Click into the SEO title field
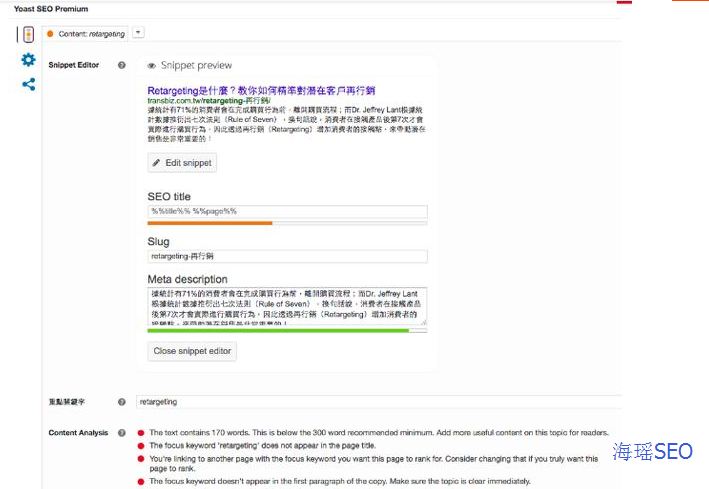Screen dimensions: 709x489 tap(287, 211)
